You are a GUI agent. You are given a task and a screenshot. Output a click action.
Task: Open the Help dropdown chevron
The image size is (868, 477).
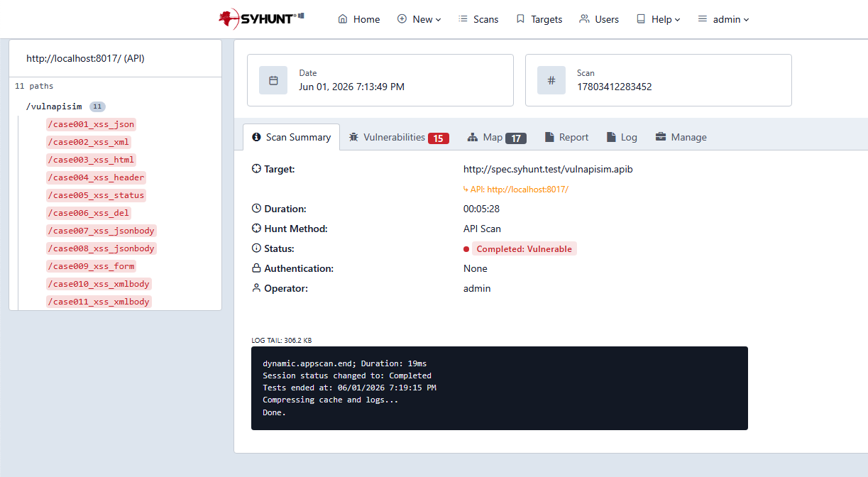(677, 20)
